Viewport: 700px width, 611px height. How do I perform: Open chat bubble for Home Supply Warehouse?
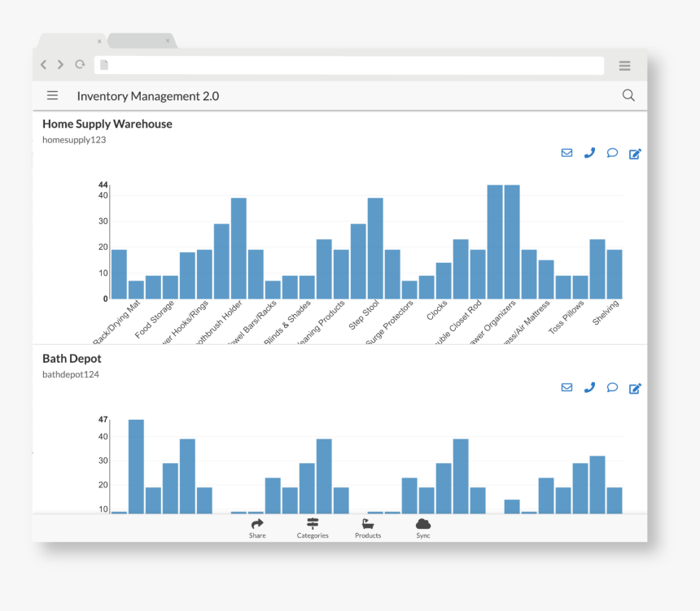point(612,153)
